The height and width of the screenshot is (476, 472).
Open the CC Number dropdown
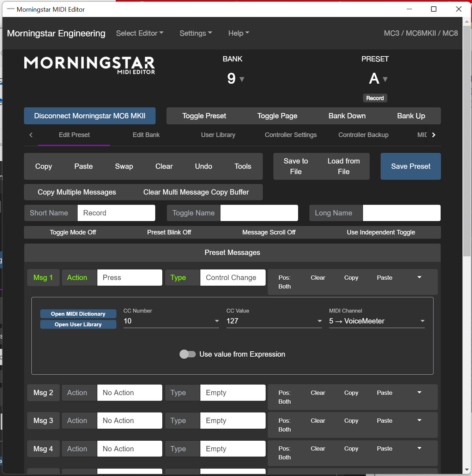(171, 321)
